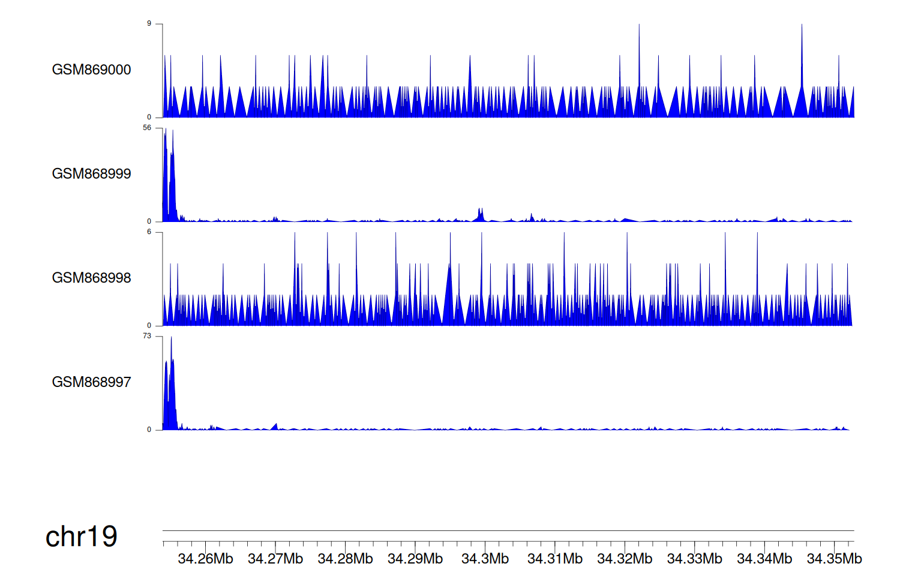Select the 34.31Mb position label
900x588 pixels.
point(555,559)
